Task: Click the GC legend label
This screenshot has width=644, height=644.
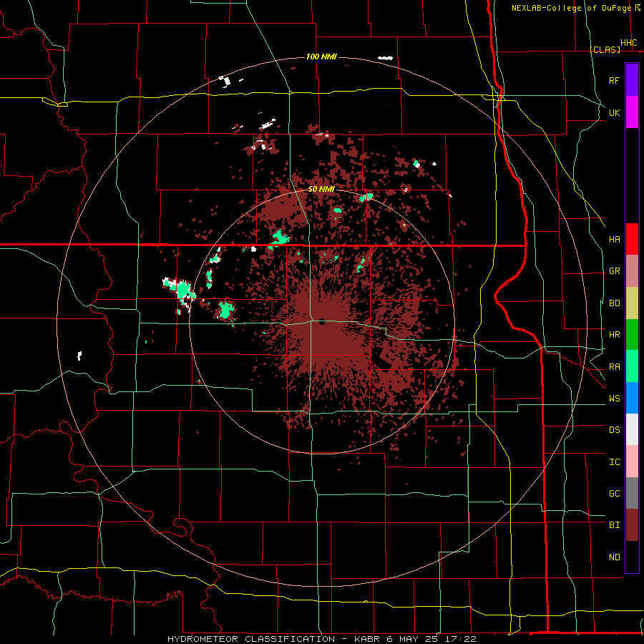Action: [x=614, y=494]
